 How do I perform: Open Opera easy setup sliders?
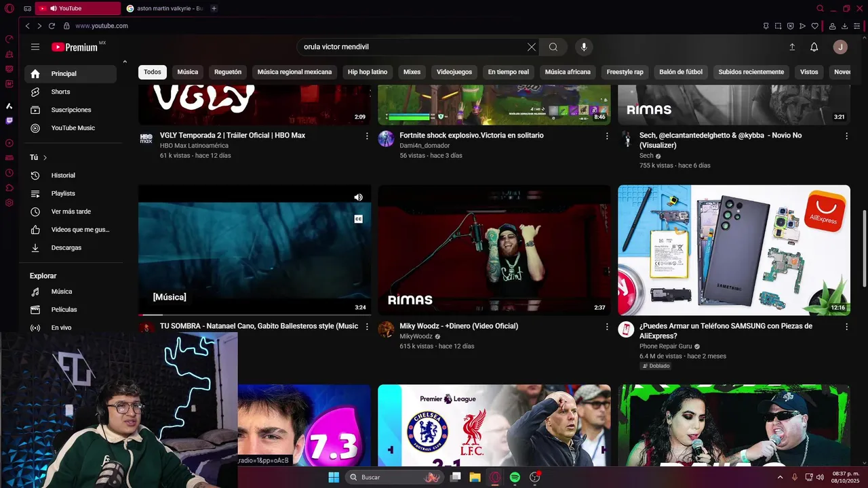[856, 26]
